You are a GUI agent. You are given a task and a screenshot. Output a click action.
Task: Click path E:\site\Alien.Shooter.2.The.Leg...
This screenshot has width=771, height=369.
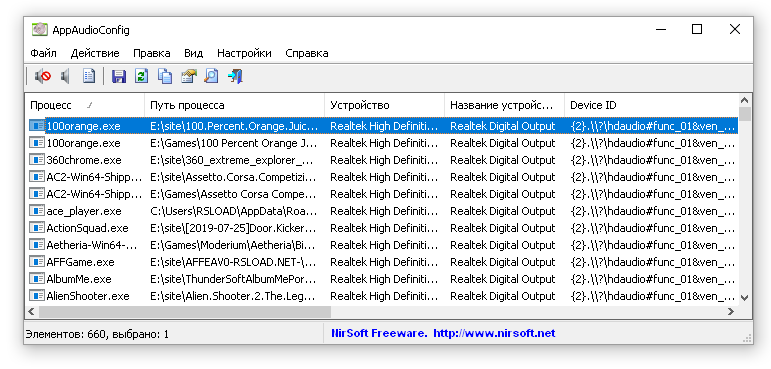tap(234, 296)
